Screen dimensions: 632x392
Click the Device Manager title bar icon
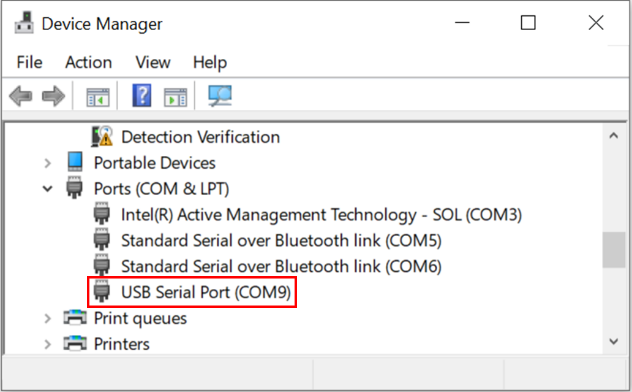pos(24,23)
